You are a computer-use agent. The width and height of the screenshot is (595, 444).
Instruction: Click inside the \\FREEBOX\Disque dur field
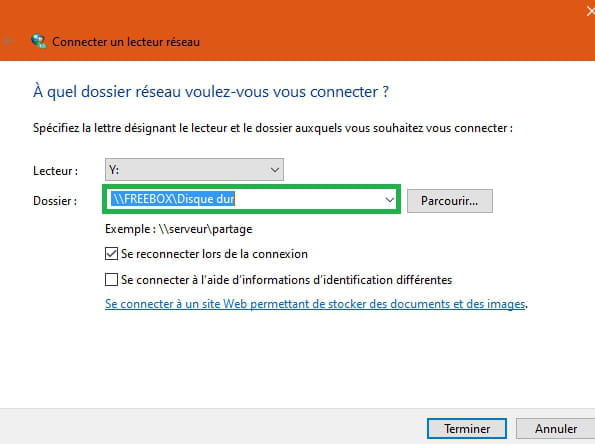251,199
